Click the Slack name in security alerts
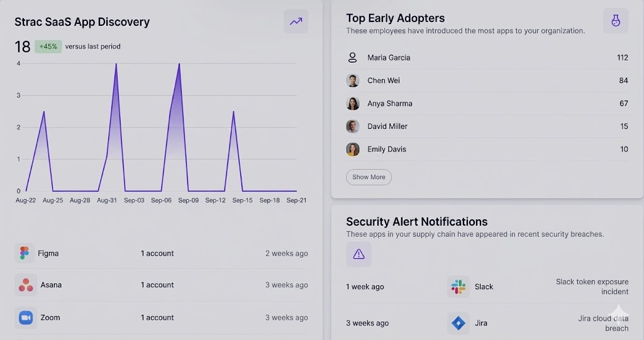This screenshot has width=644, height=340. [x=484, y=287]
